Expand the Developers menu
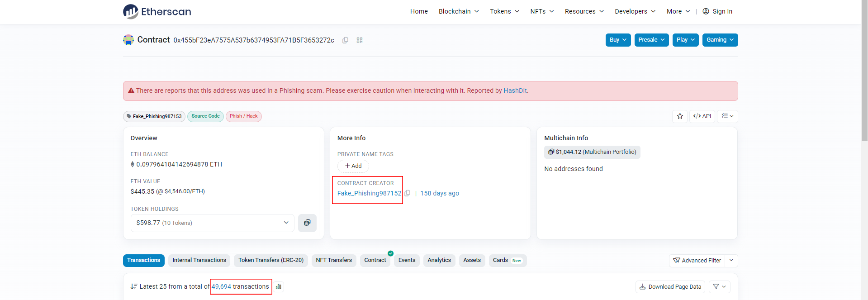This screenshot has width=868, height=300. [x=635, y=11]
